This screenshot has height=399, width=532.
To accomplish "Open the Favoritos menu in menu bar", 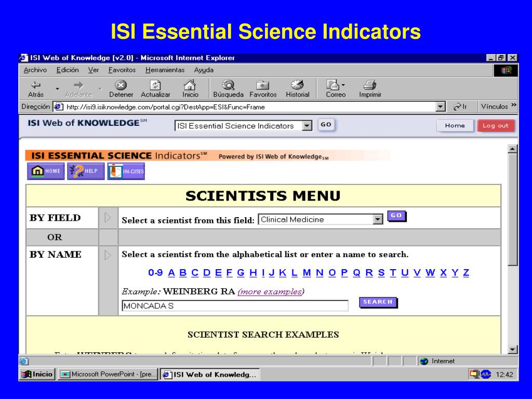I will coord(122,70).
